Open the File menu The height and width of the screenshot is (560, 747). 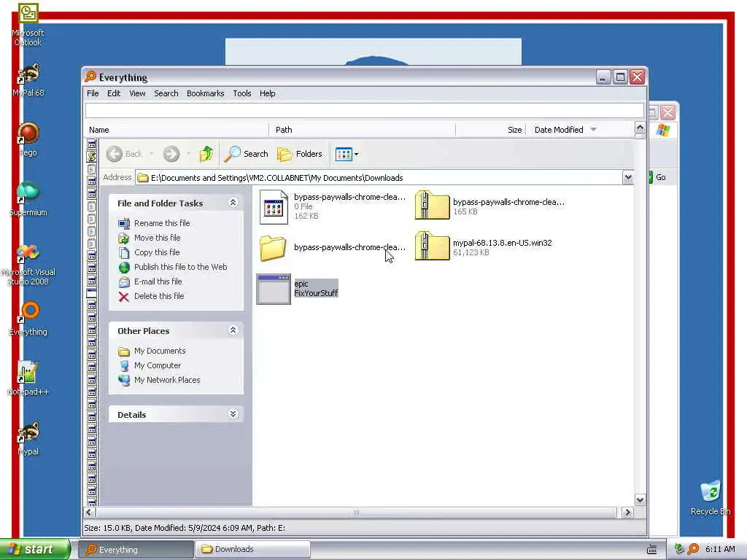point(93,93)
